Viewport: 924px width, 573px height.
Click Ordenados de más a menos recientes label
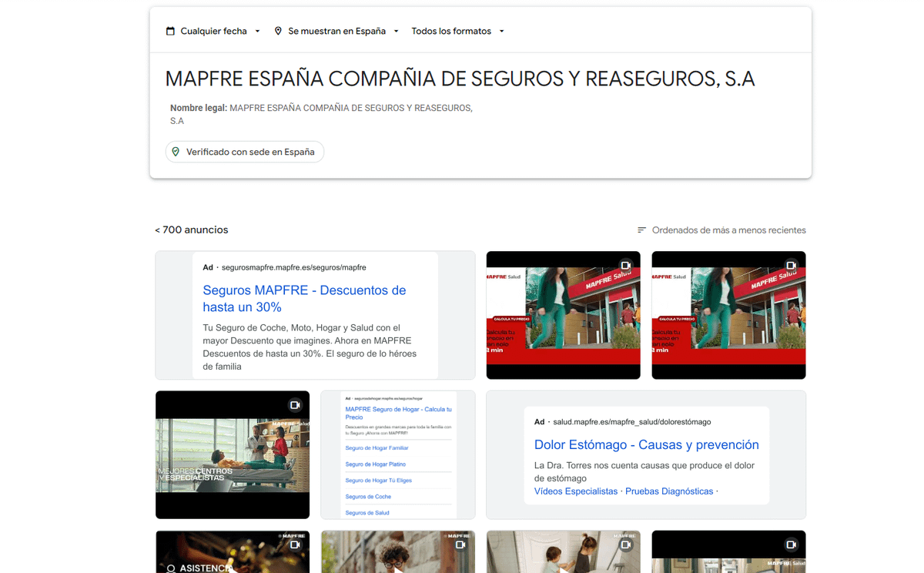[728, 230]
